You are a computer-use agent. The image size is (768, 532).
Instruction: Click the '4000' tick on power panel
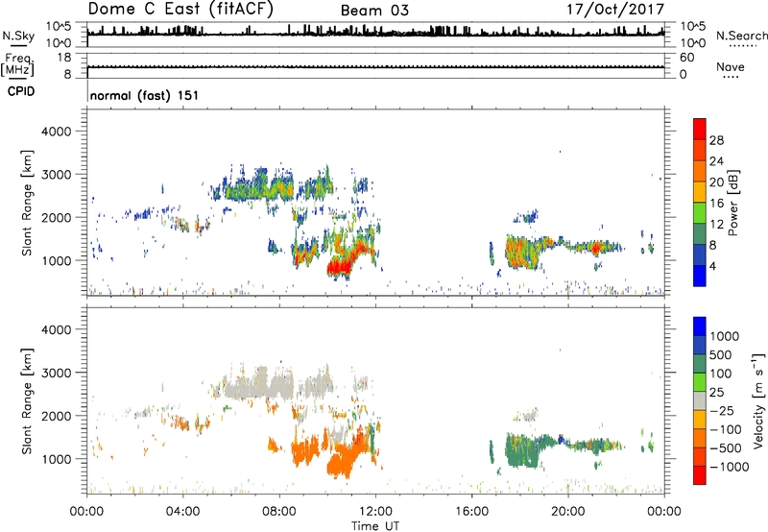[57, 132]
